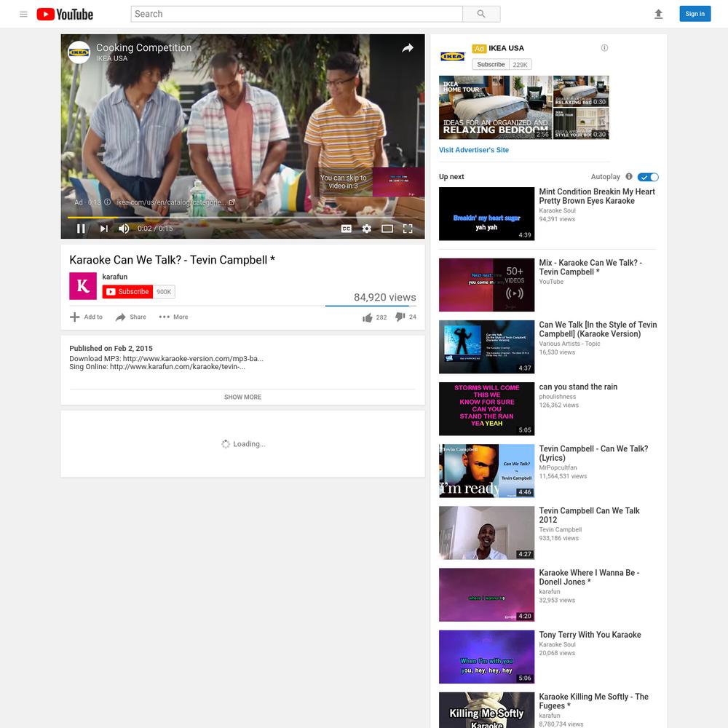Share the ad from player arrow
Screen dimensions: 728x728
click(408, 48)
